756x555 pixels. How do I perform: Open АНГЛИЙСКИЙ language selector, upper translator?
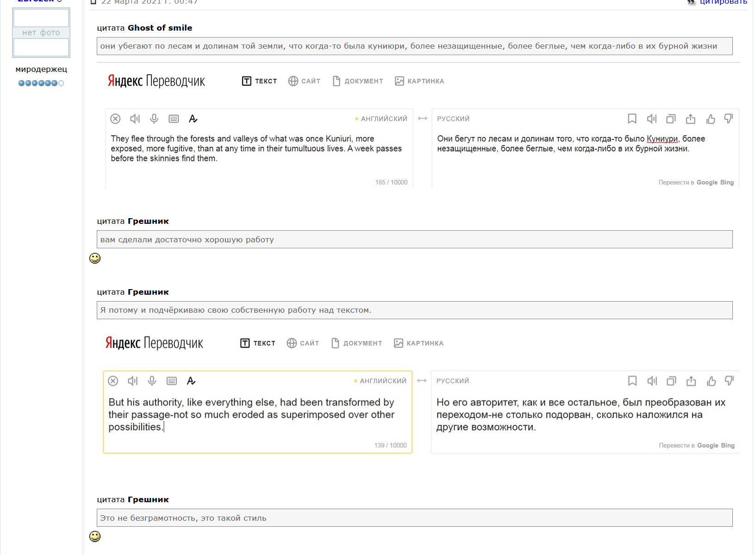[384, 119]
